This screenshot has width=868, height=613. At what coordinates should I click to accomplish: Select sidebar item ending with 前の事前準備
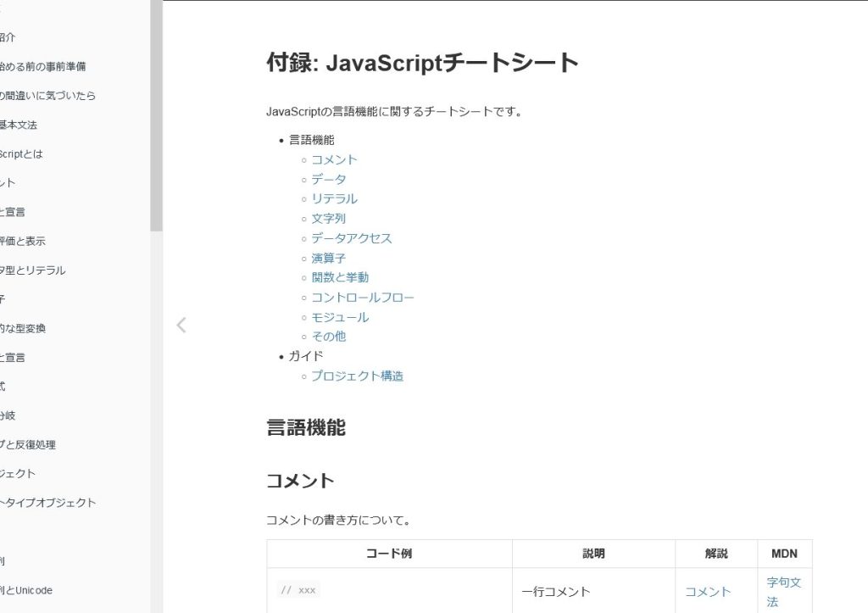point(42,66)
